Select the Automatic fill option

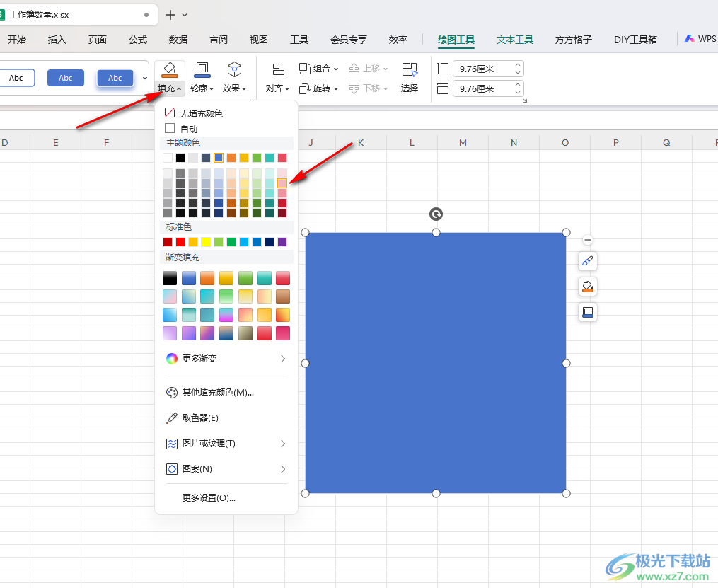[181, 129]
